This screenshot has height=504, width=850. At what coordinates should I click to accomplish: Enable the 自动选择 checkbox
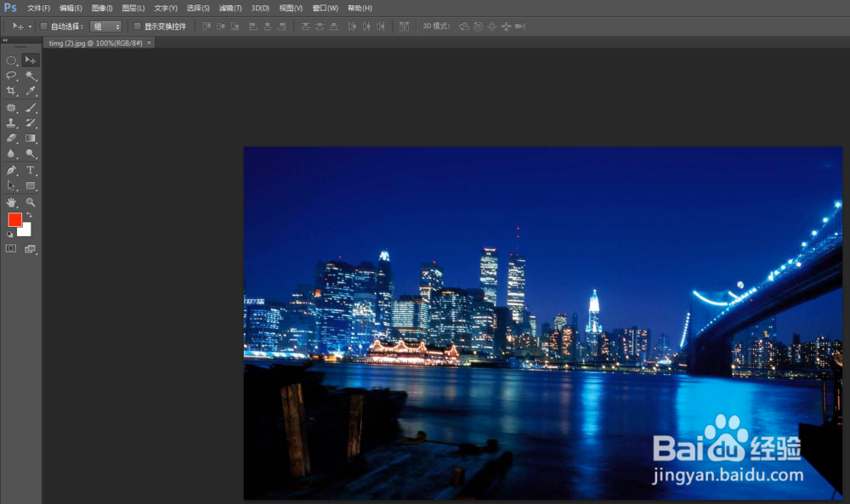coord(44,26)
